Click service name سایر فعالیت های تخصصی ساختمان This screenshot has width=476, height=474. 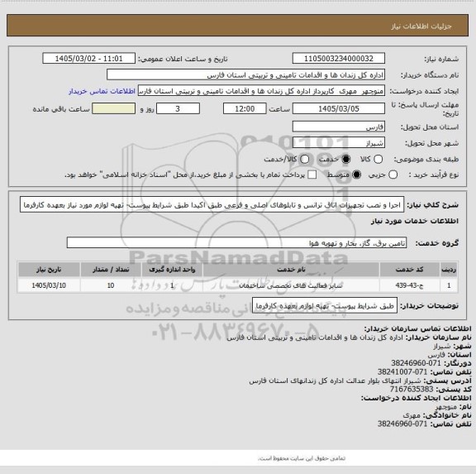[291, 285]
